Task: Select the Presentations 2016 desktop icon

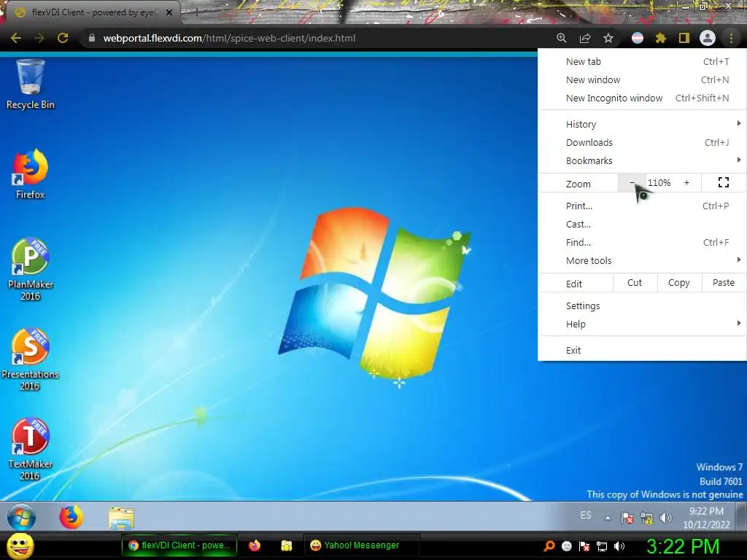Action: pyautogui.click(x=31, y=359)
